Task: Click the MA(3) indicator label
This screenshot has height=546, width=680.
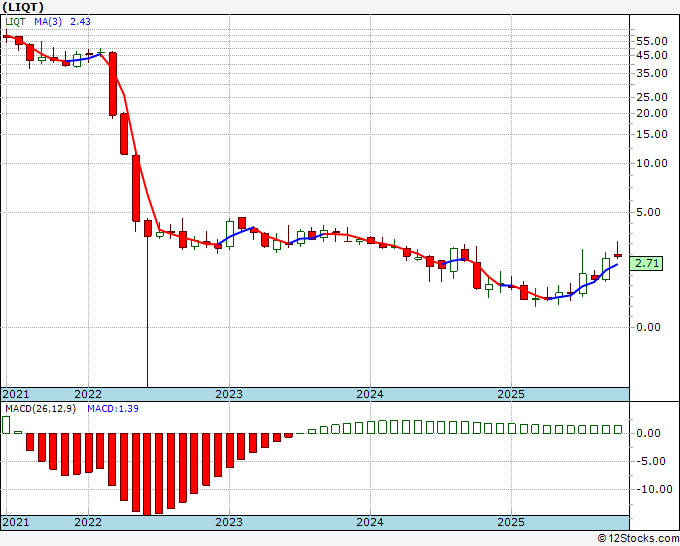Action: (x=48, y=22)
